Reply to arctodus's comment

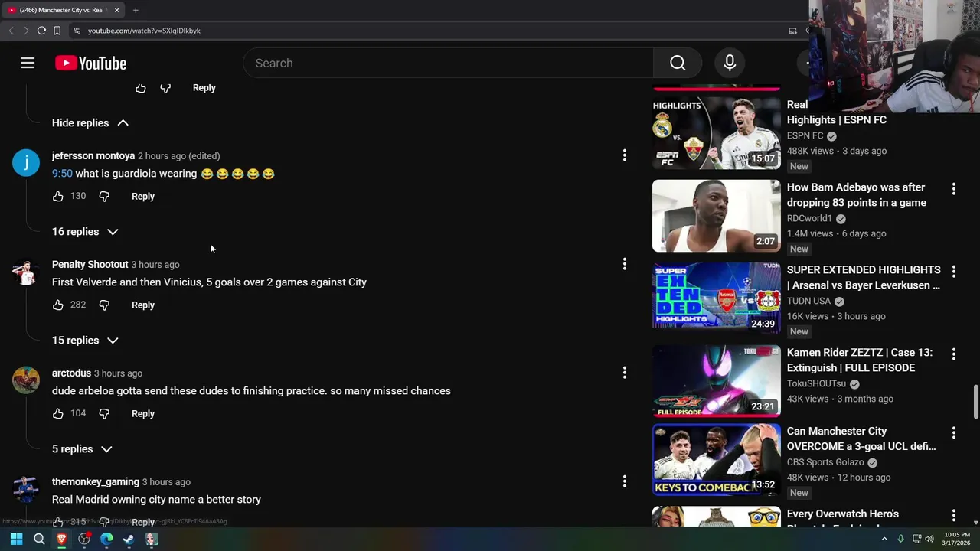coord(143,414)
